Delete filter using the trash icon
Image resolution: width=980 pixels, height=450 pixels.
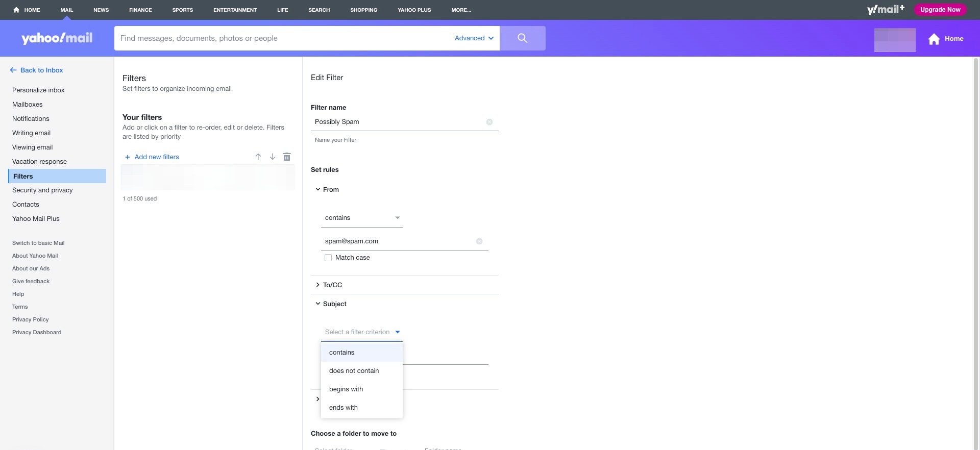pos(287,157)
